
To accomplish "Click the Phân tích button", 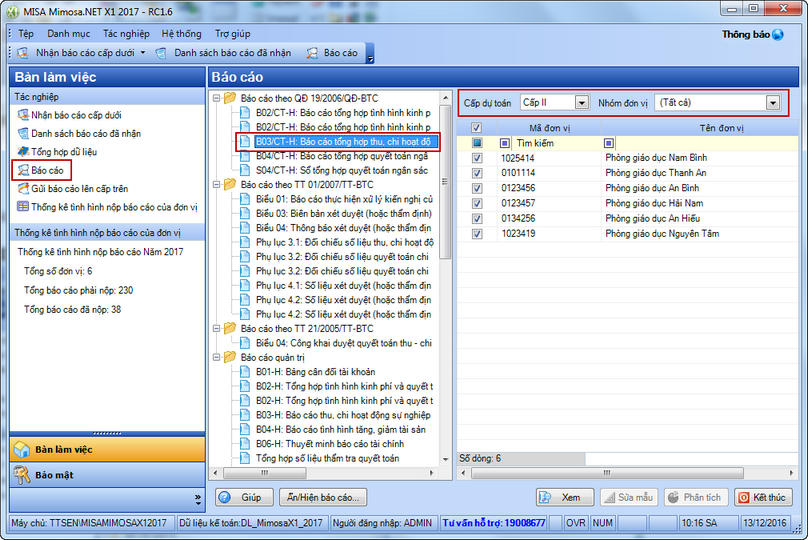I will [x=696, y=497].
